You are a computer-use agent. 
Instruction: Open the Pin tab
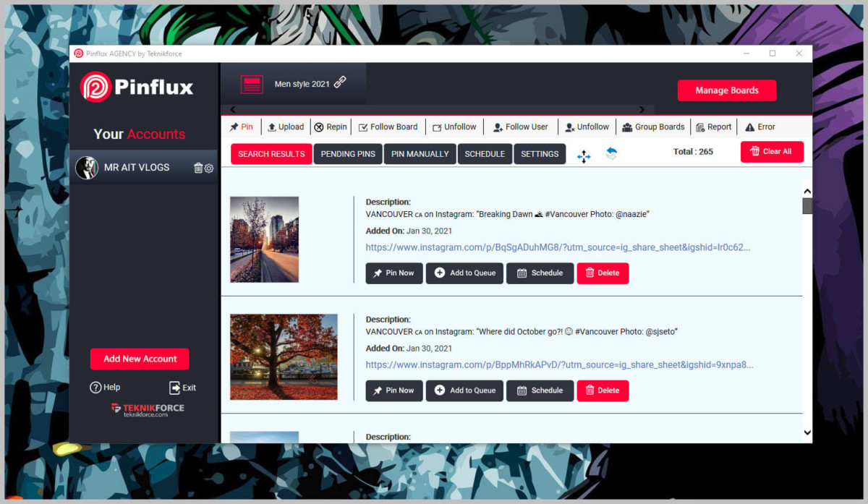(x=241, y=127)
